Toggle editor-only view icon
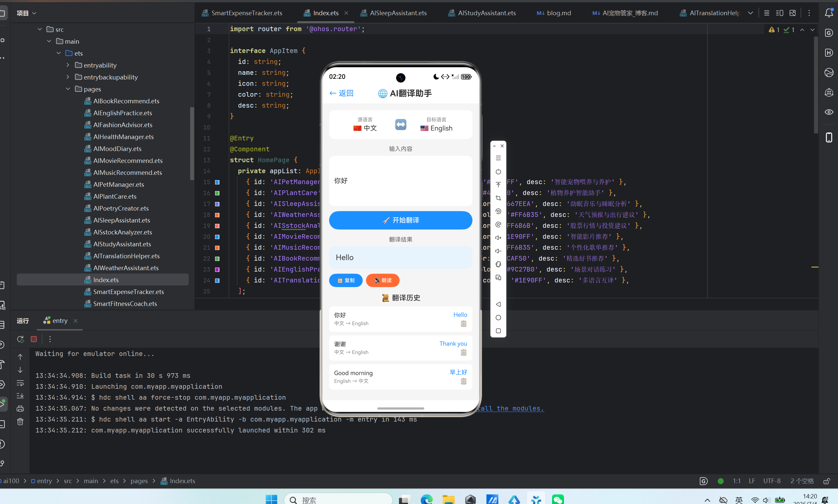The image size is (838, 504). tap(767, 13)
